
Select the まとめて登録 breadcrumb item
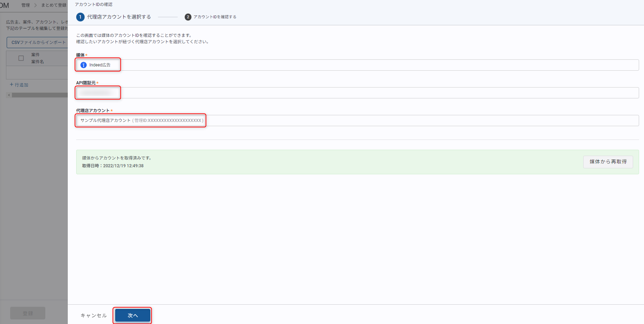pos(53,5)
